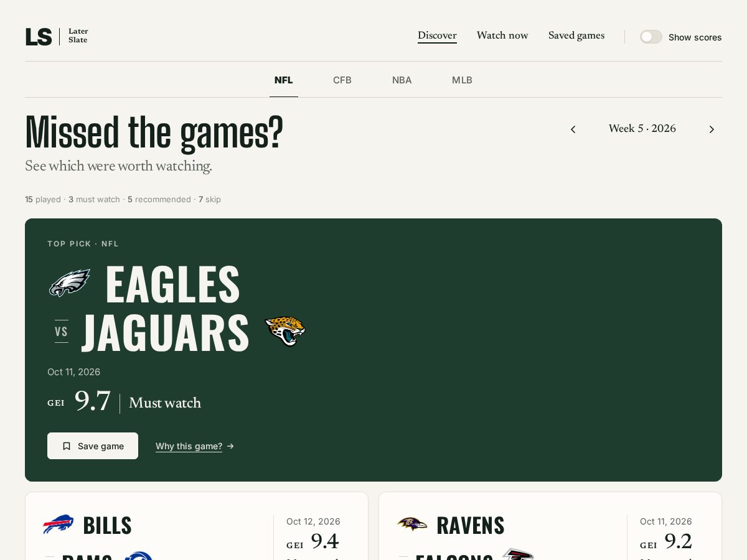Click the 'TOP PICK · NFL' label
Viewport: 747px width, 560px height.
[x=83, y=244]
